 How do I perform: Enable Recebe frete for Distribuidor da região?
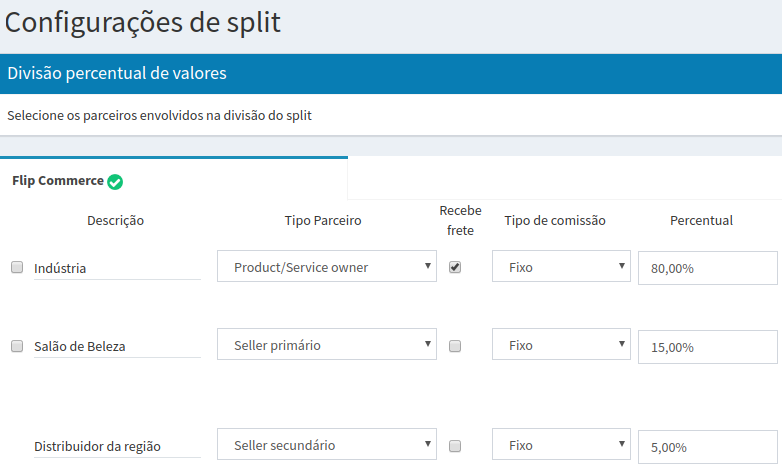[x=455, y=445]
